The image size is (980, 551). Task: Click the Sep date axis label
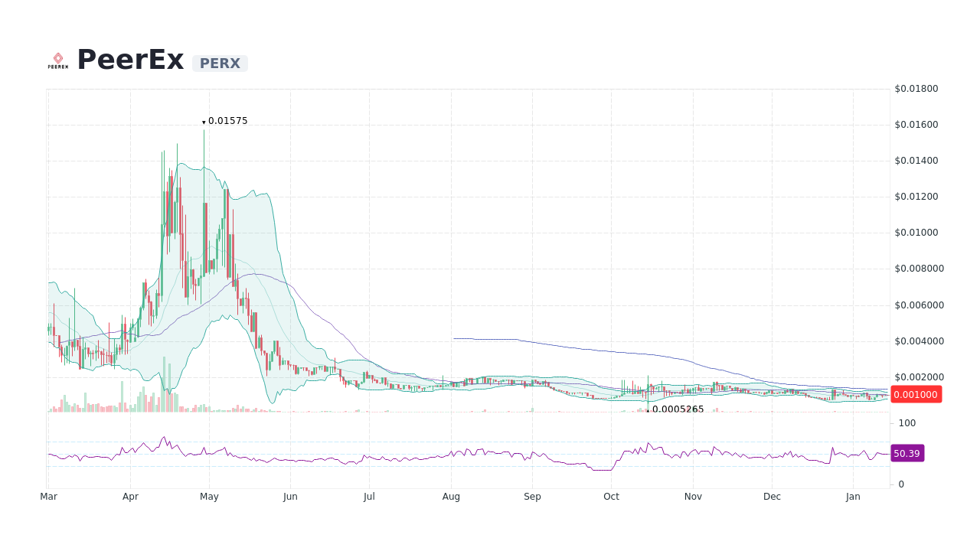(x=532, y=497)
